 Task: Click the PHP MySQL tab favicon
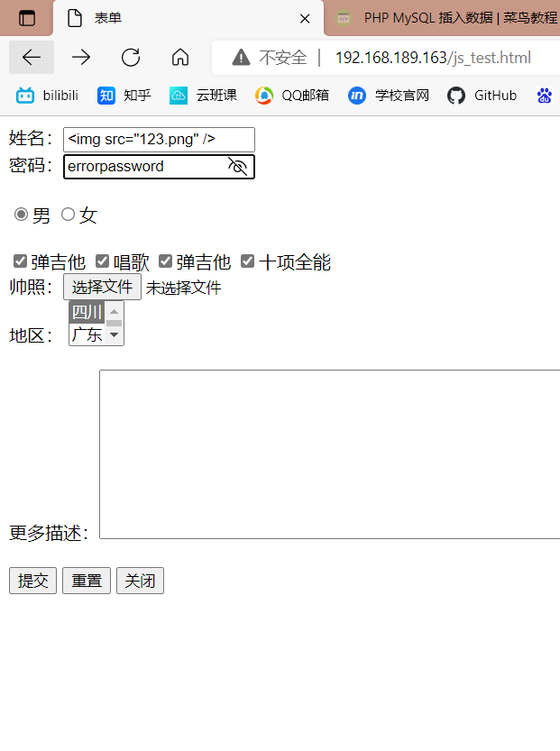tap(344, 18)
